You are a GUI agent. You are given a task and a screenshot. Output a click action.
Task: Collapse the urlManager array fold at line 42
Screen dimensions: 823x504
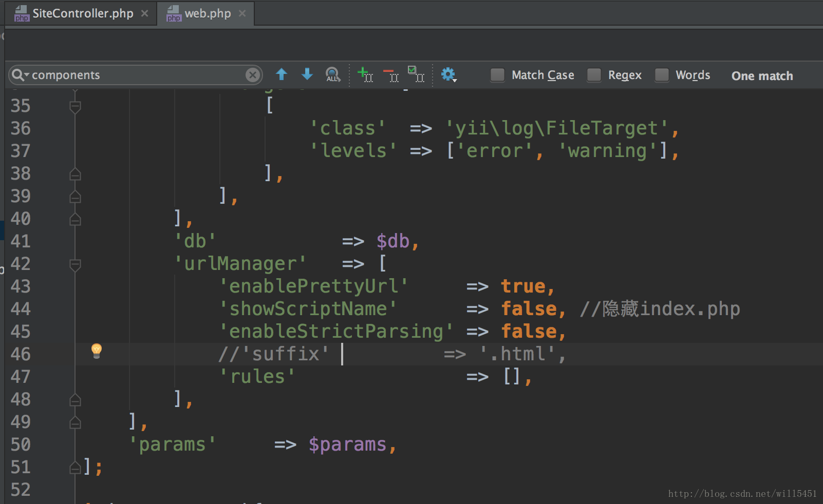(75, 265)
